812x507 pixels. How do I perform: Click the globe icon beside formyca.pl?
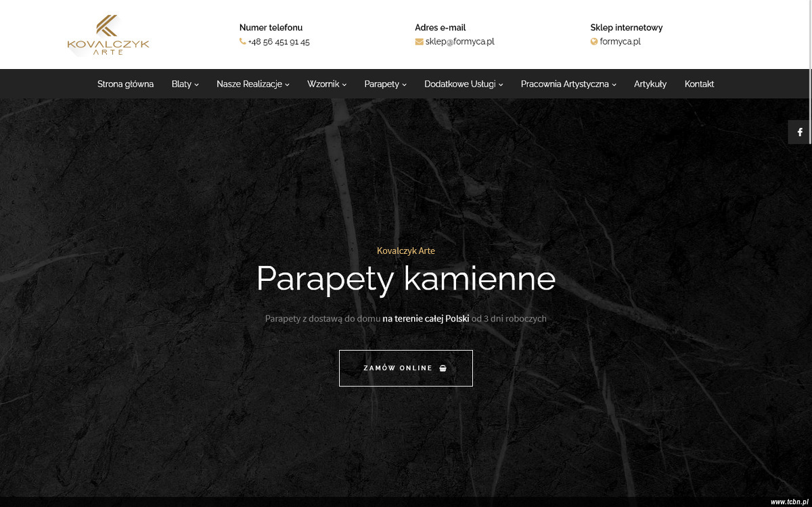[594, 41]
